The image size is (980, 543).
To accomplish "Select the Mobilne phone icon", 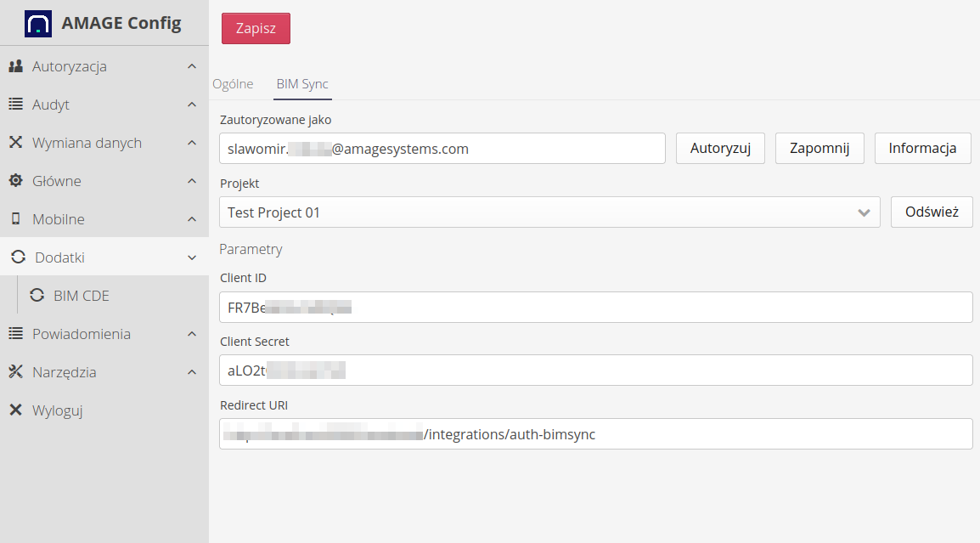I will coord(14,219).
